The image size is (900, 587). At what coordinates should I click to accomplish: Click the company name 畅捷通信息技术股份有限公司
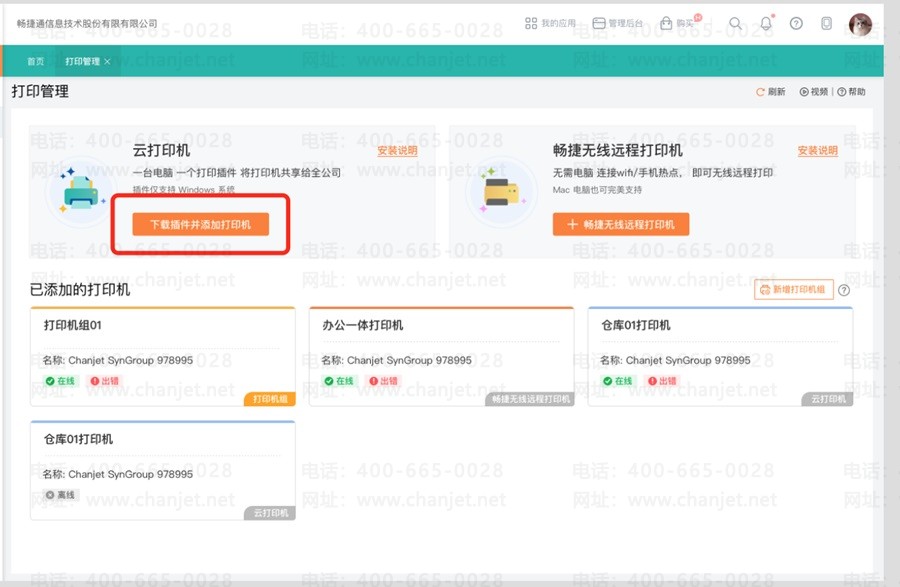click(x=87, y=24)
